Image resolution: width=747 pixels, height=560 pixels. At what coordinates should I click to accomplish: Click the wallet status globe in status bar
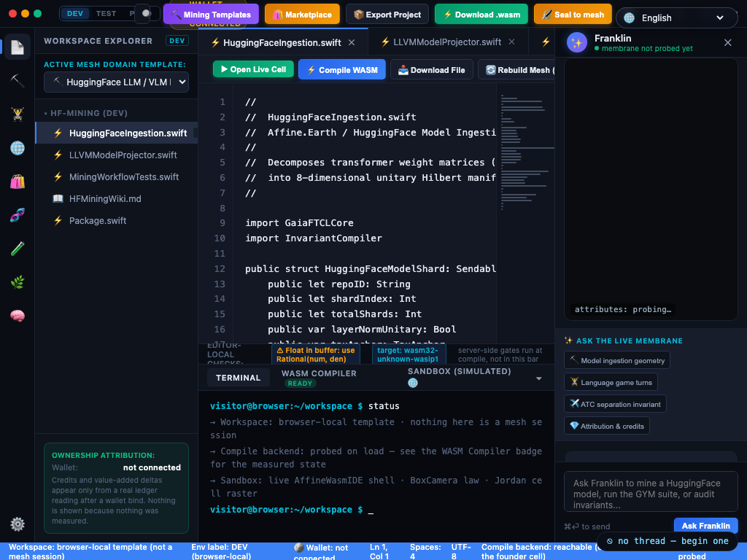298,548
